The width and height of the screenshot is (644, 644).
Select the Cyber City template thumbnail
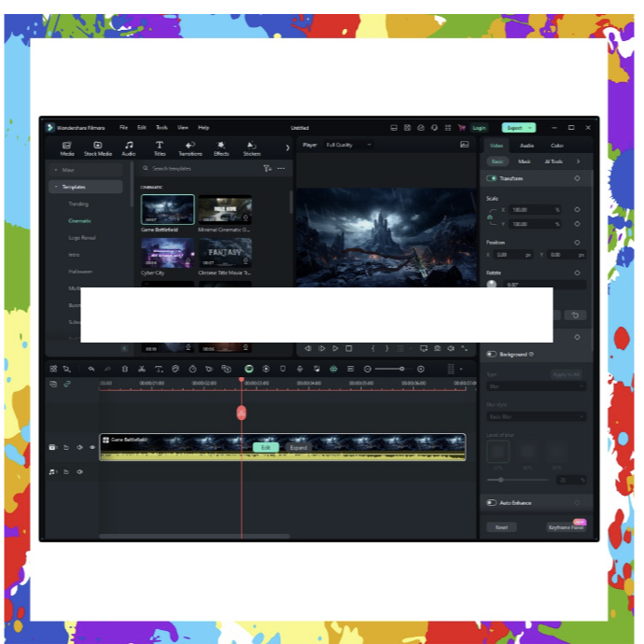[x=168, y=253]
